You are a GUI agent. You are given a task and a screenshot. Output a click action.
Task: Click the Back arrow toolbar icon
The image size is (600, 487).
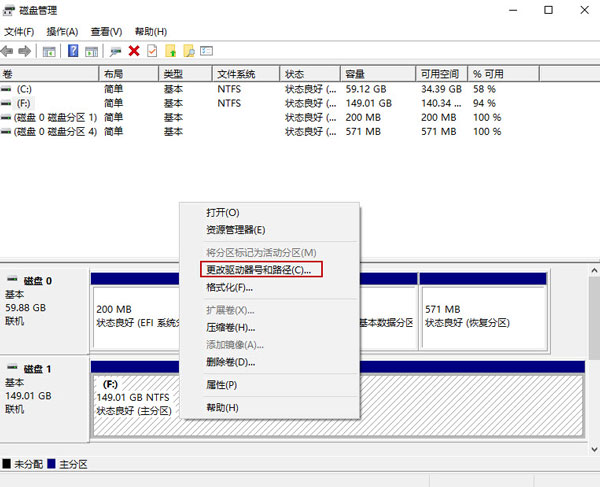(x=7, y=51)
